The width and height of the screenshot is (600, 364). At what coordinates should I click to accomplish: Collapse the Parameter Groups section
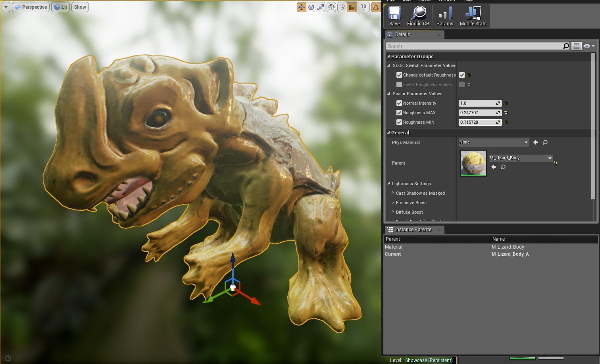pyautogui.click(x=389, y=56)
